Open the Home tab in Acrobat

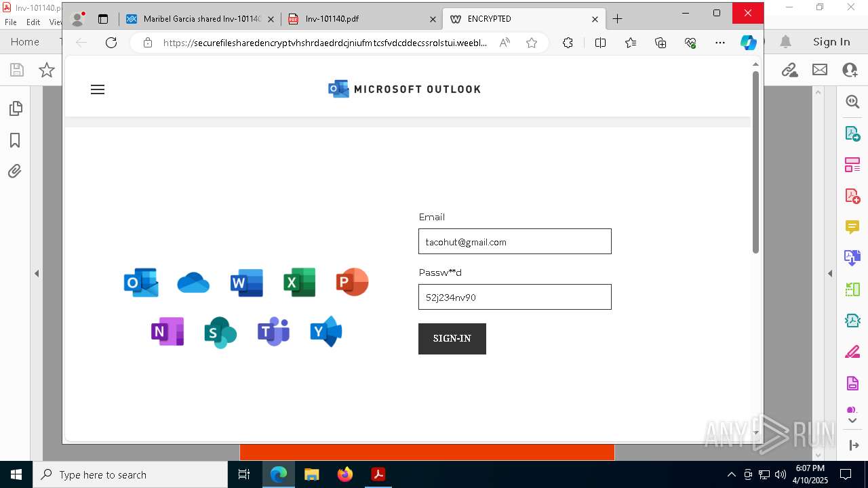(x=25, y=42)
